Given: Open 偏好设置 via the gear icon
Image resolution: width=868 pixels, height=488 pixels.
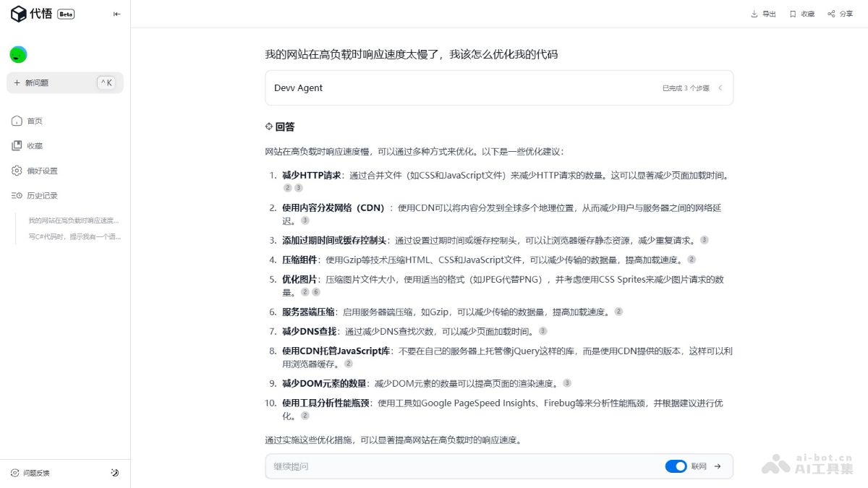Looking at the screenshot, I should click(16, 170).
